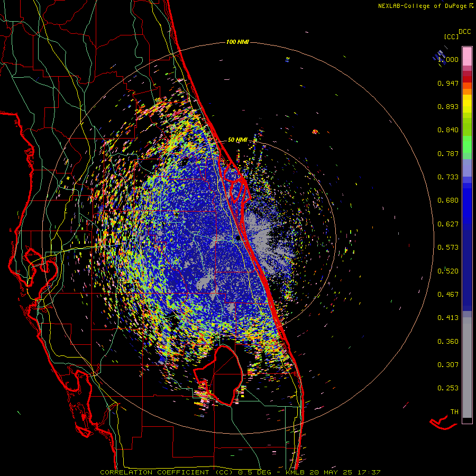The width and height of the screenshot is (476, 476).
Task: Click the 0.360 value on the color scale
Action: pos(448,342)
